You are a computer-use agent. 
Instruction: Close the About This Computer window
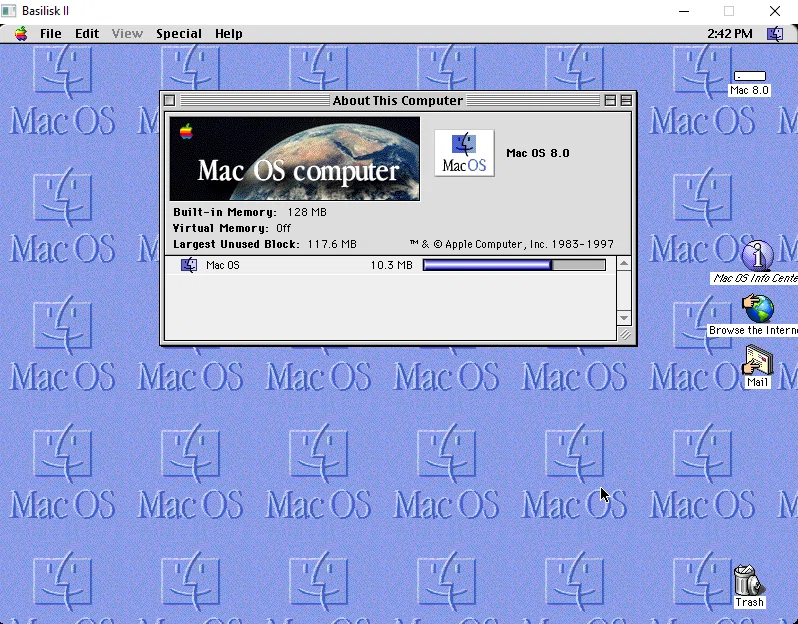tap(169, 101)
